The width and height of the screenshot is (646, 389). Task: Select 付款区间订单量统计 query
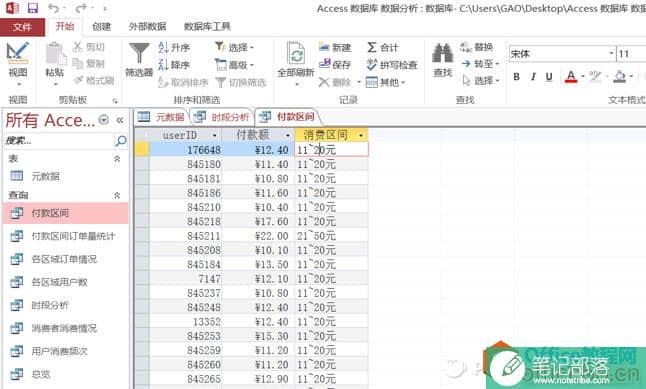pos(66,236)
